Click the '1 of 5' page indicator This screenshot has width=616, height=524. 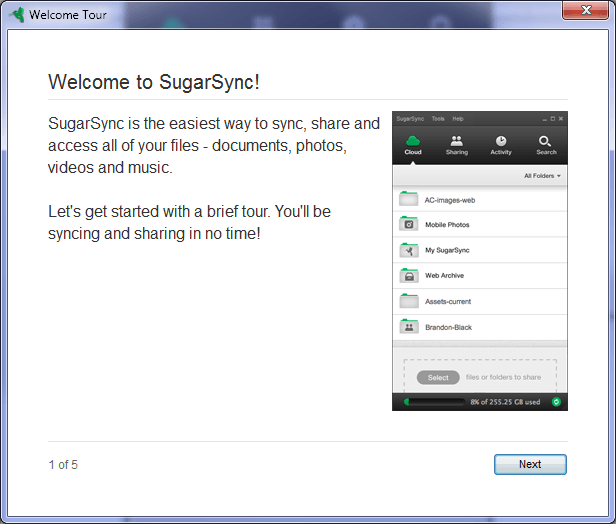pyautogui.click(x=63, y=465)
